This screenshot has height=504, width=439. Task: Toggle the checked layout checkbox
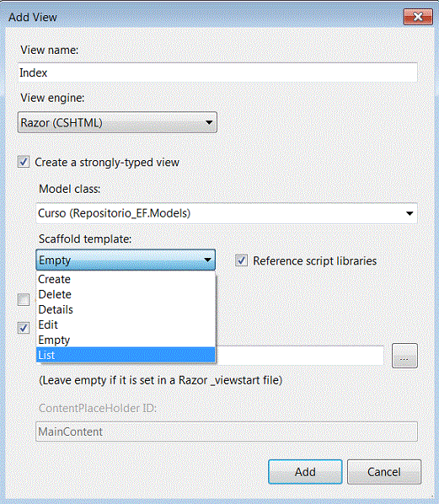tap(24, 328)
